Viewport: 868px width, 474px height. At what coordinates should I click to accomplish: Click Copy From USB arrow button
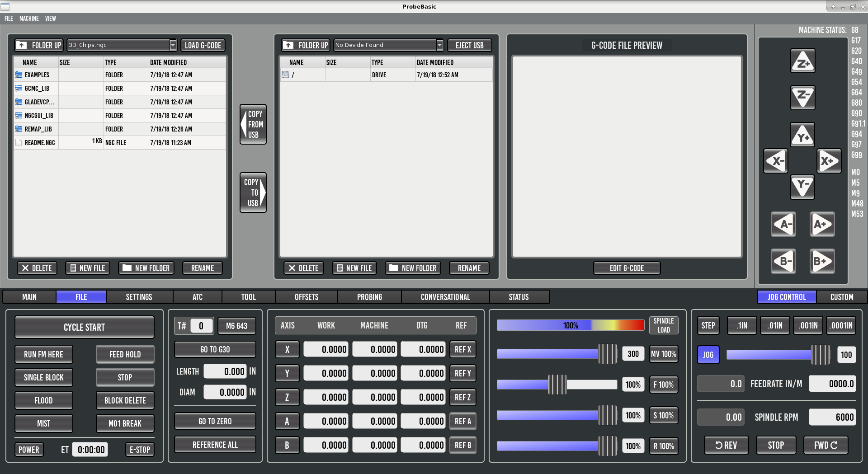click(x=253, y=124)
